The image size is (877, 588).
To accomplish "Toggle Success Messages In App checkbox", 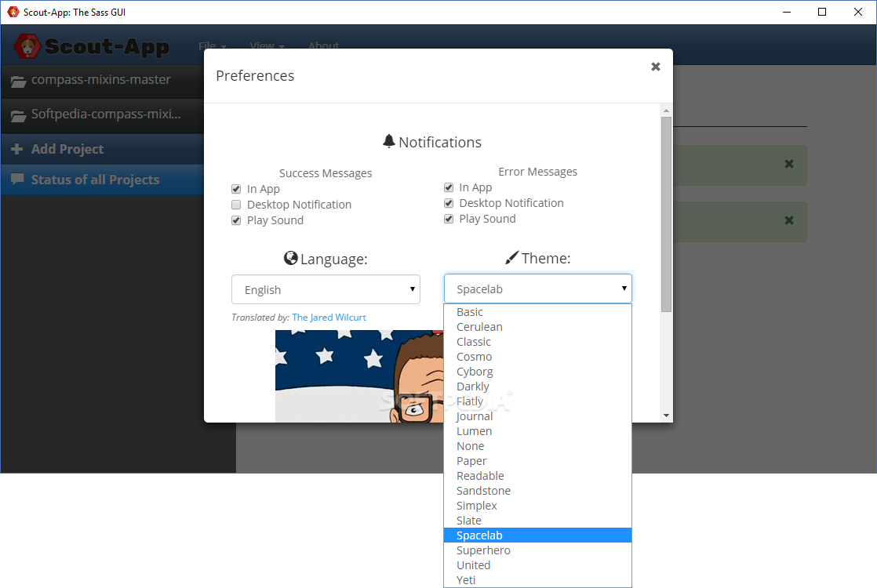I will [236, 189].
